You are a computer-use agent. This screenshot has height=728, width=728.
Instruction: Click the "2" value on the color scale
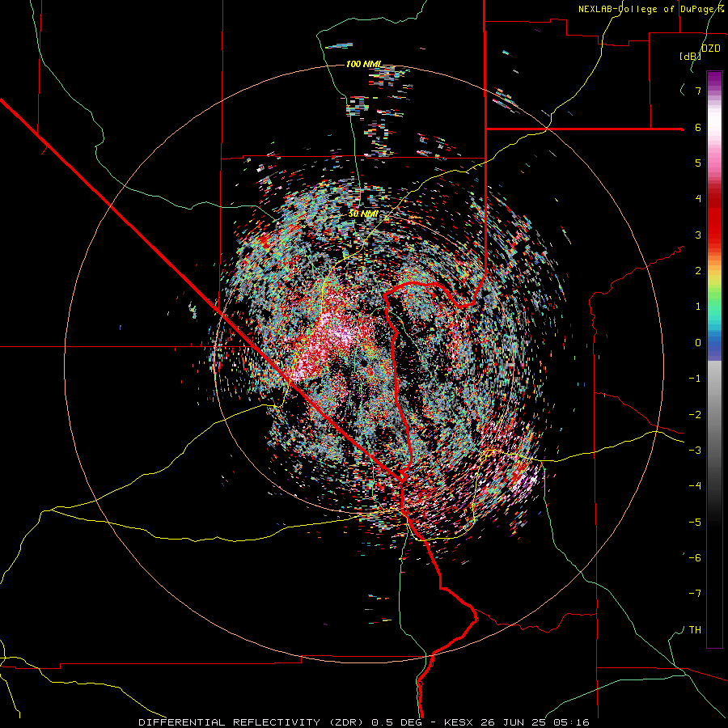(x=698, y=270)
